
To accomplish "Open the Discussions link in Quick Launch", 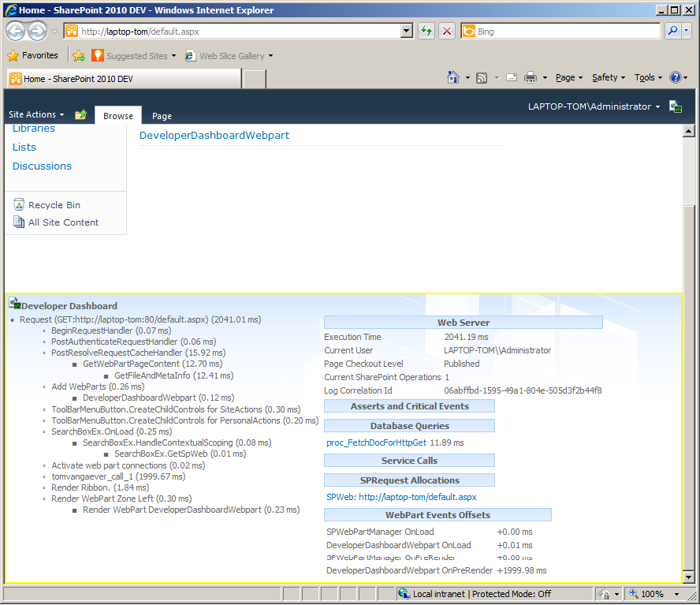I will pyautogui.click(x=42, y=166).
